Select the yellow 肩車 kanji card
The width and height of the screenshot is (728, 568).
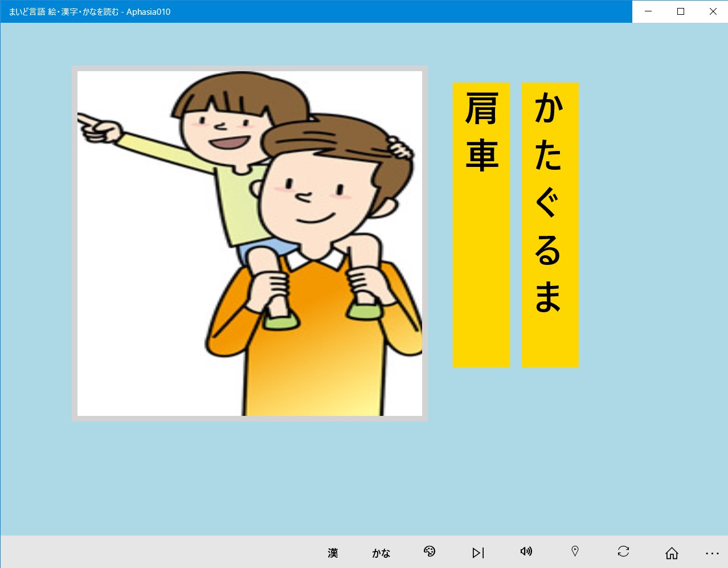coord(481,225)
